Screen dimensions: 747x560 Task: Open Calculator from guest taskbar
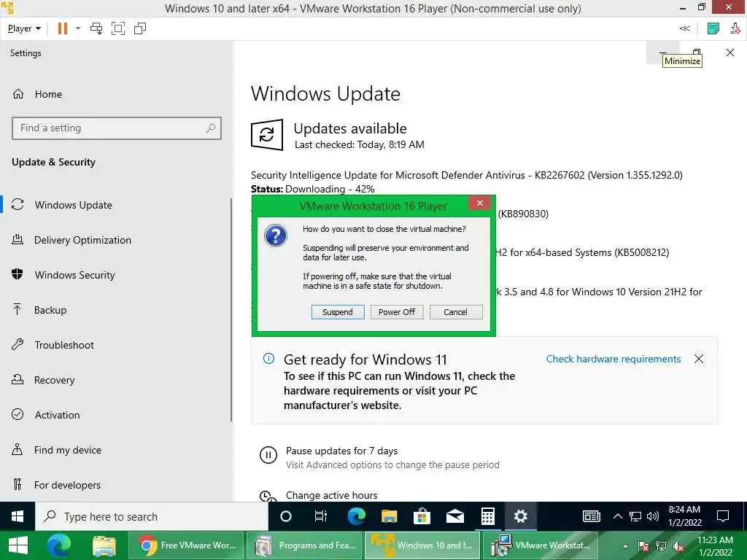pyautogui.click(x=488, y=516)
